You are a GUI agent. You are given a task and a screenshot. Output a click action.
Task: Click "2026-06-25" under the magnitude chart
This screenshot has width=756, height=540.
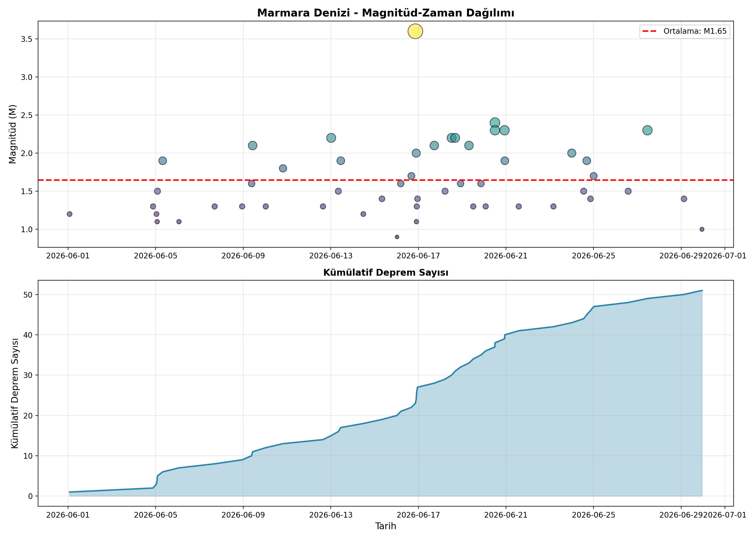tap(593, 256)
